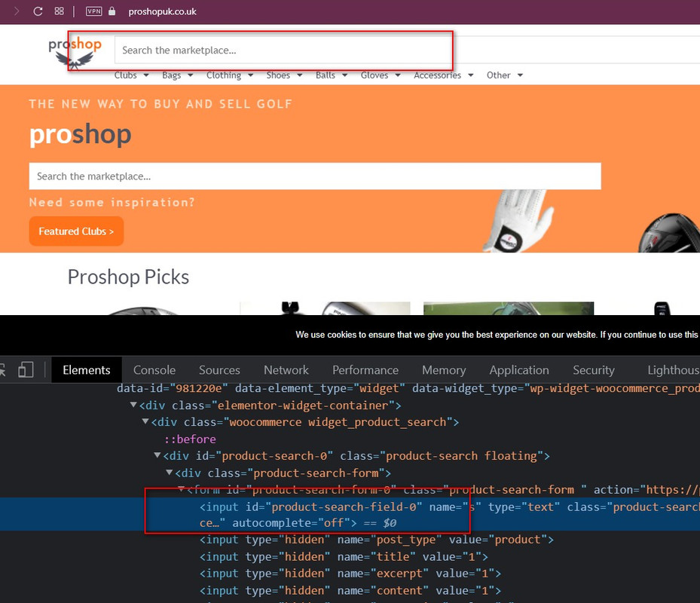Collapse the product-search-form div node
The width and height of the screenshot is (700, 603).
[170, 472]
